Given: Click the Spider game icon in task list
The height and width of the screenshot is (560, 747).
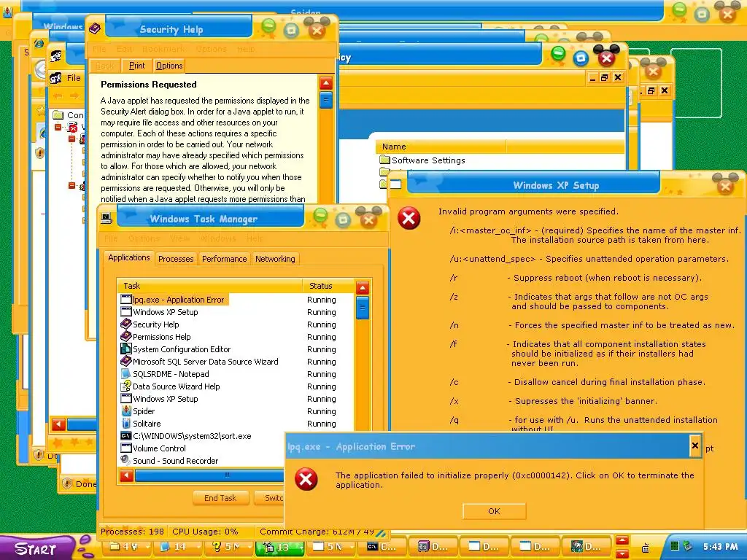Looking at the screenshot, I should click(x=125, y=411).
